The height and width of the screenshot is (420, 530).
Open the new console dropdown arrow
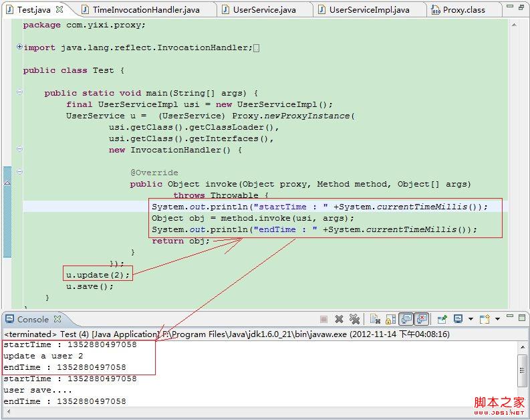click(497, 319)
